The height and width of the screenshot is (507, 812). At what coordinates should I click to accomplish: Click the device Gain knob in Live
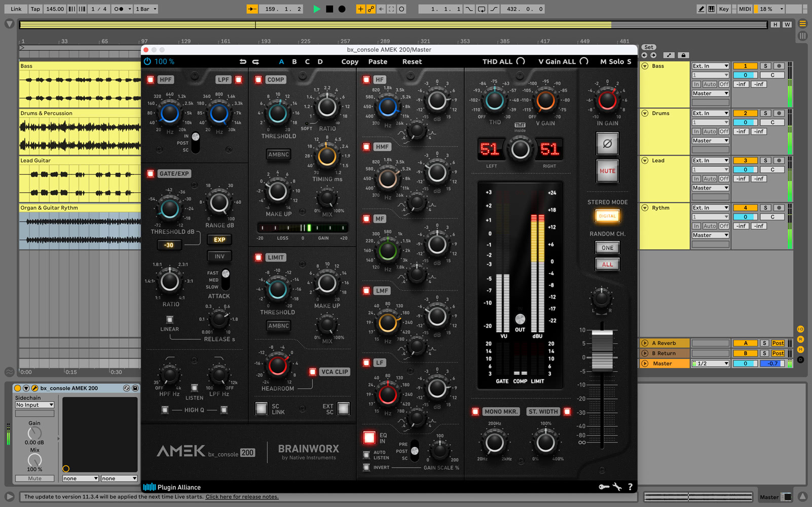(34, 433)
